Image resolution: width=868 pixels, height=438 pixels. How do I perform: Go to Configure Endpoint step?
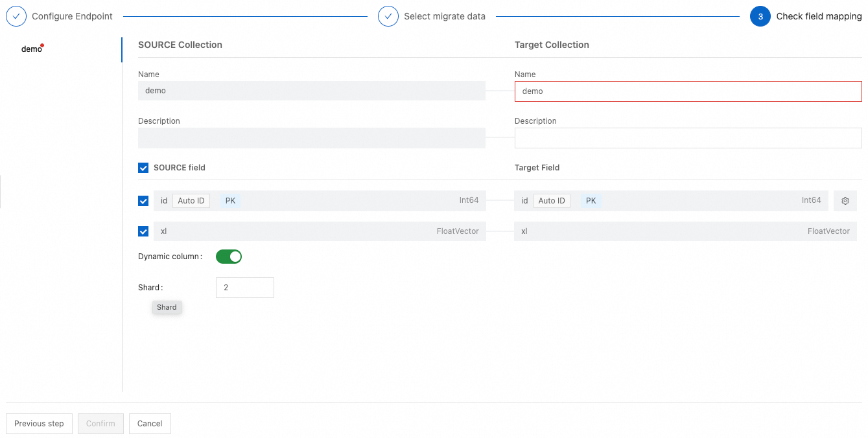tap(72, 16)
